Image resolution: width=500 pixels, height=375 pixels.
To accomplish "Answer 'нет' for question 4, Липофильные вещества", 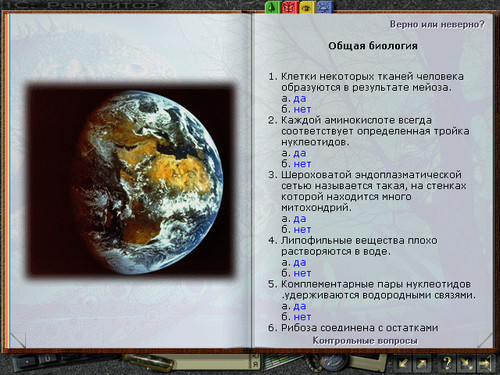I will coord(302,273).
